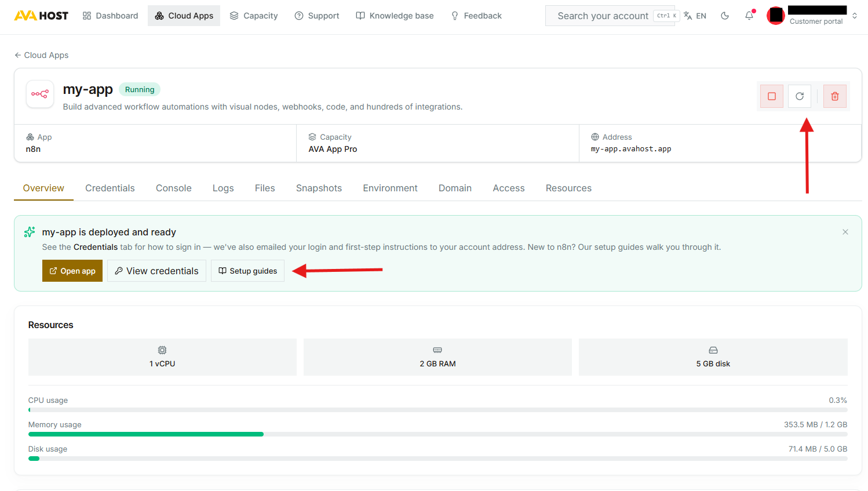868x491 pixels.
Task: Open the Logs tab
Action: tap(223, 188)
